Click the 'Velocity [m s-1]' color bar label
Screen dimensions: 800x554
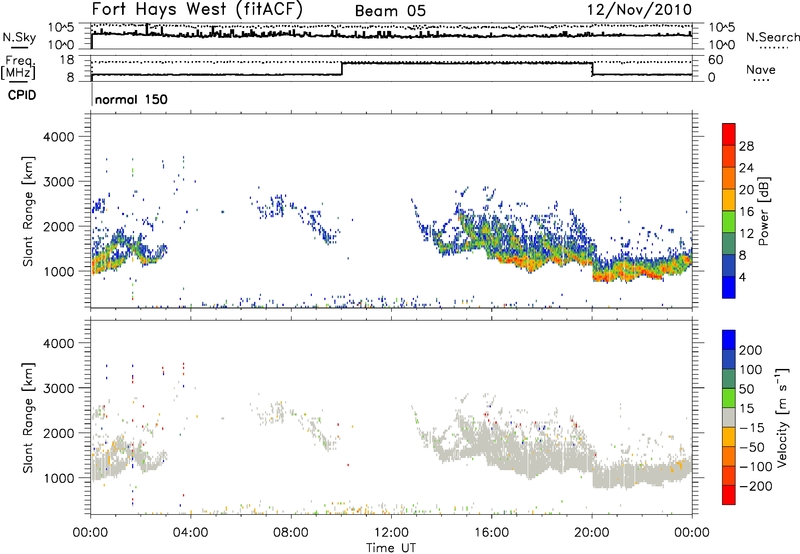[x=782, y=417]
